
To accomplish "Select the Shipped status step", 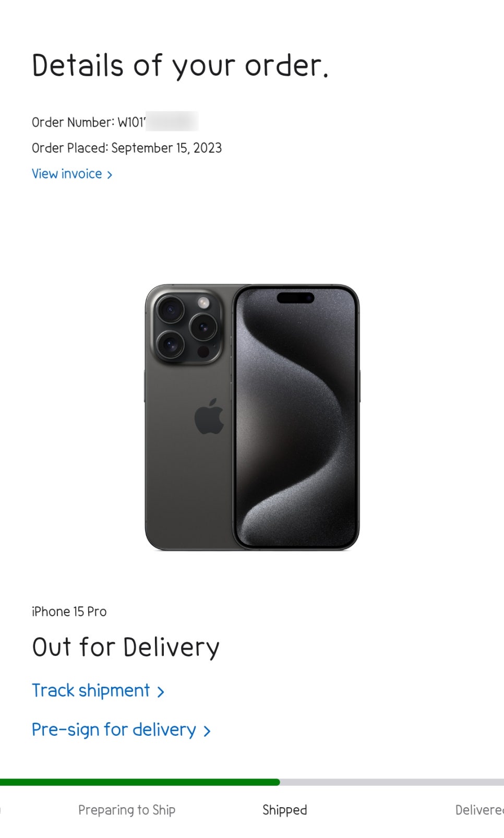I will pyautogui.click(x=284, y=810).
